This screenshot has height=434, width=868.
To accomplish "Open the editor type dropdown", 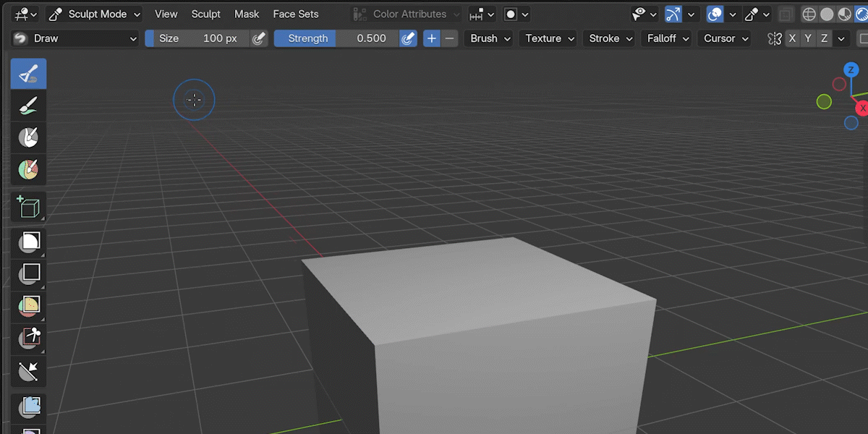I will pos(25,14).
